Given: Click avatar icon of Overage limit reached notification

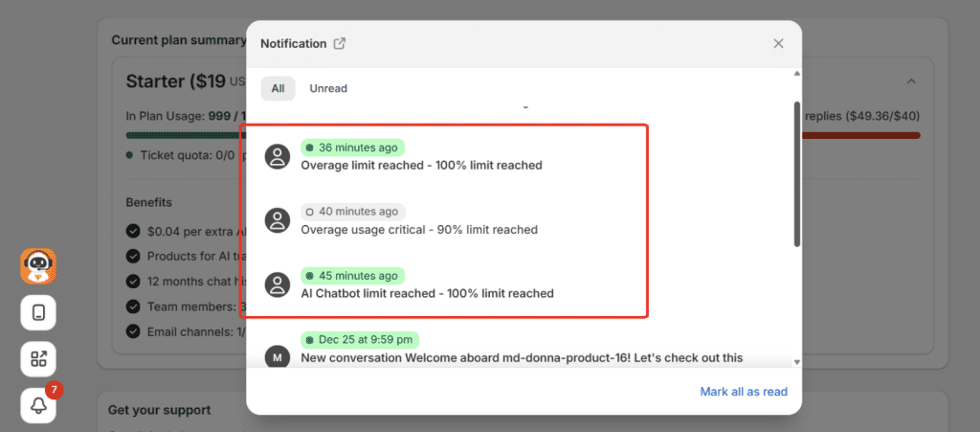Looking at the screenshot, I should (278, 156).
